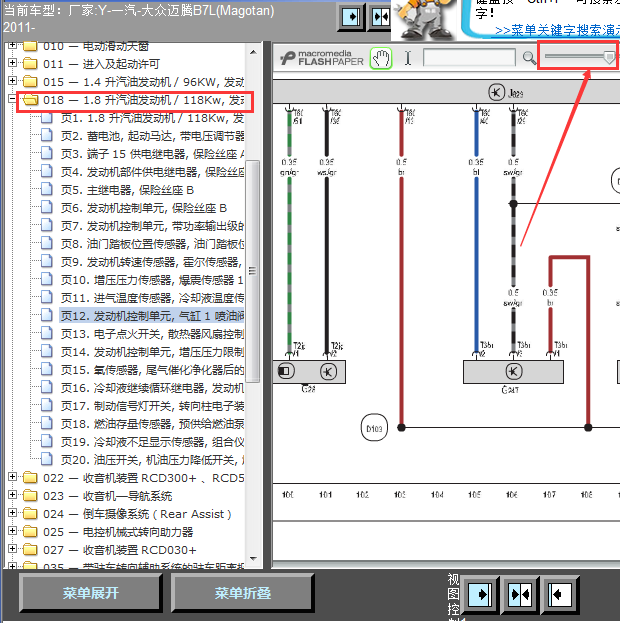This screenshot has height=623, width=620.
Task: Open 页15. 氧传感器 page
Action: click(x=152, y=370)
